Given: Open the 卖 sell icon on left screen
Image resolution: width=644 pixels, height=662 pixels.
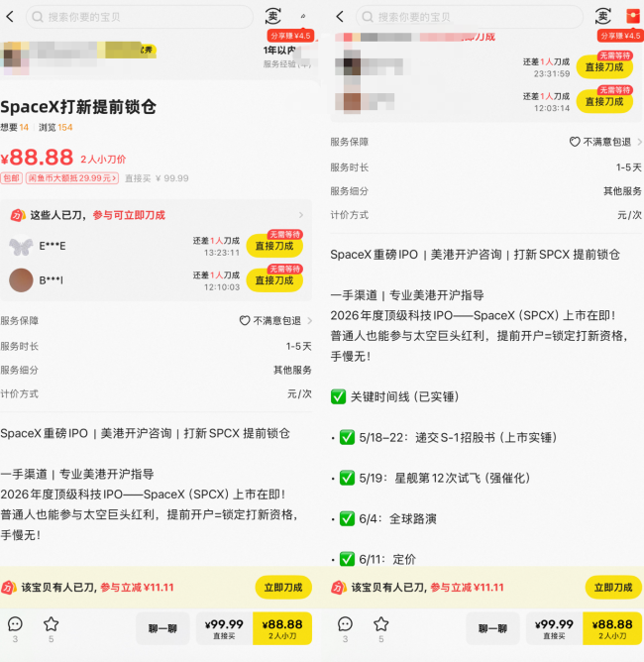Looking at the screenshot, I should (273, 17).
